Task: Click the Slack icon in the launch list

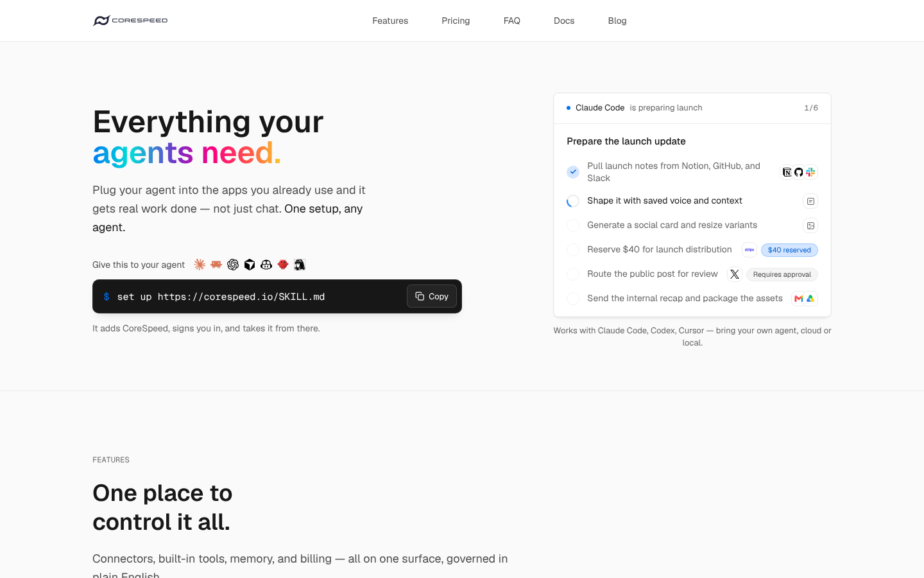Action: [x=810, y=172]
